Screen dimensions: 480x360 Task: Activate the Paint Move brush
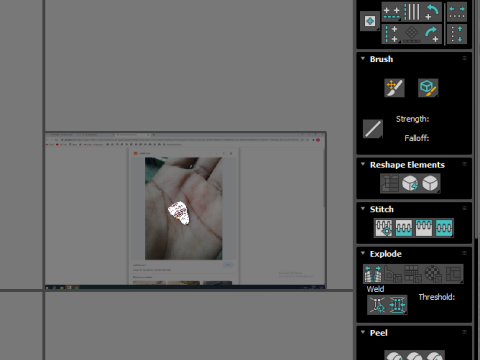394,88
